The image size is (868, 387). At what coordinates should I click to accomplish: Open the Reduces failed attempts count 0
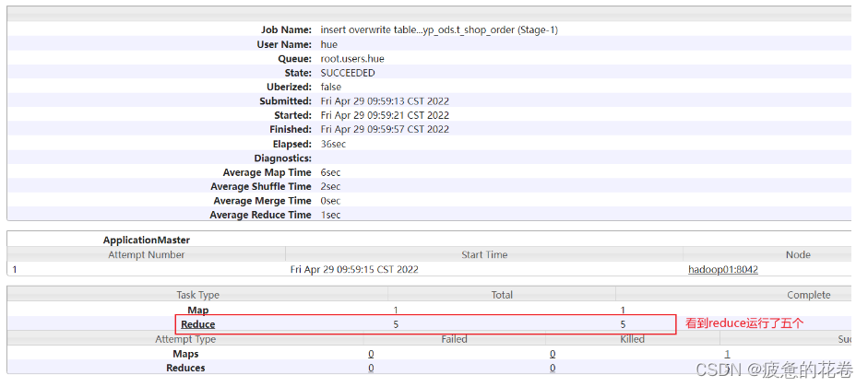click(371, 368)
